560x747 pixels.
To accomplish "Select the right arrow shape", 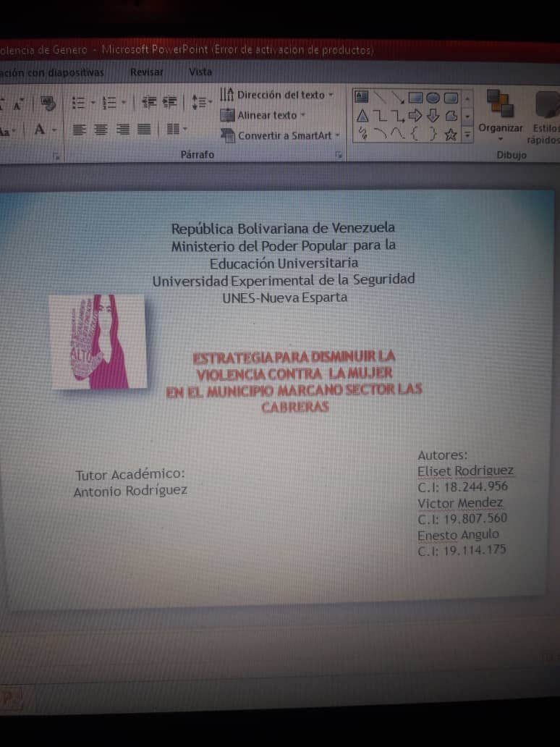I will (415, 116).
